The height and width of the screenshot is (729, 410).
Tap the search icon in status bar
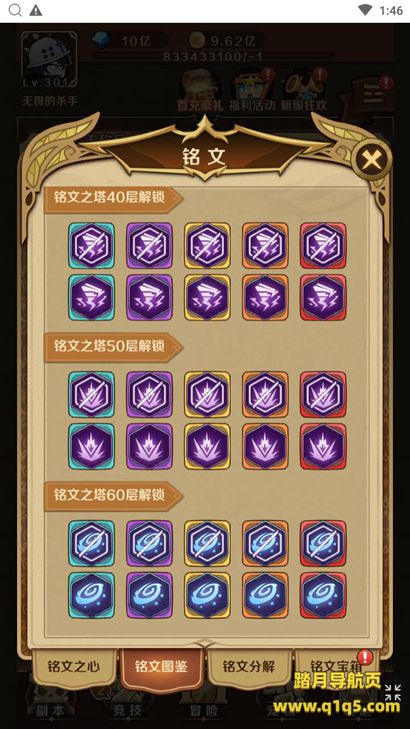pos(15,10)
